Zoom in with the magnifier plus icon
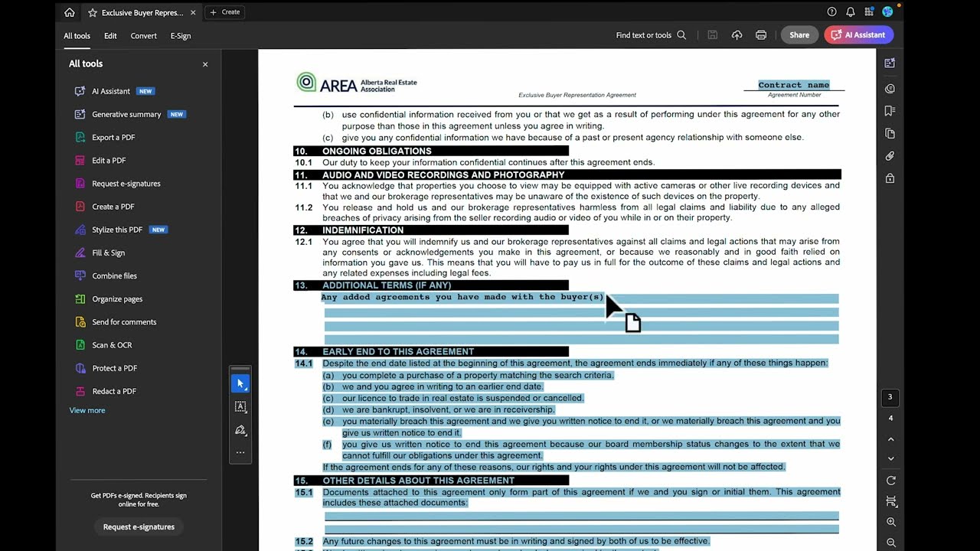This screenshot has width=980, height=551. pyautogui.click(x=890, y=522)
